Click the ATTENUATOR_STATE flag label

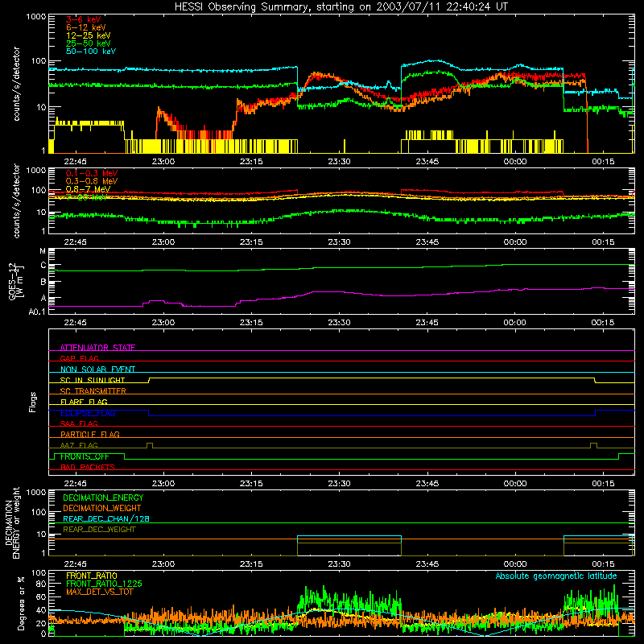(97, 348)
